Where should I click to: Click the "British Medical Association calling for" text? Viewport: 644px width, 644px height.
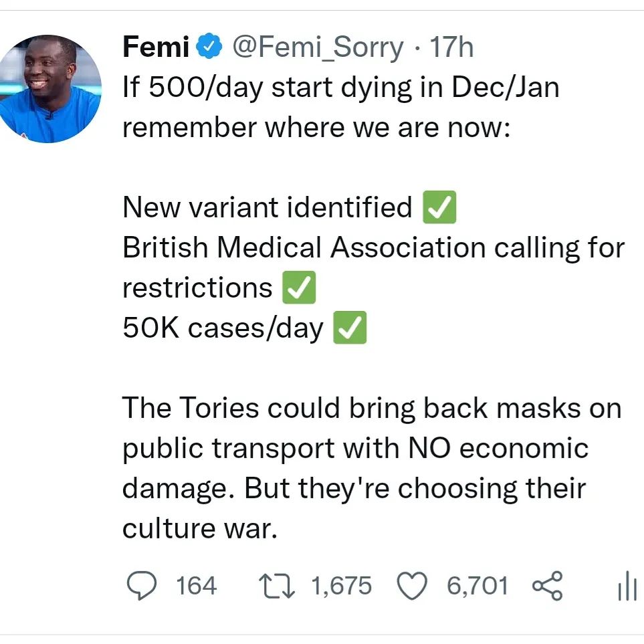point(373,248)
